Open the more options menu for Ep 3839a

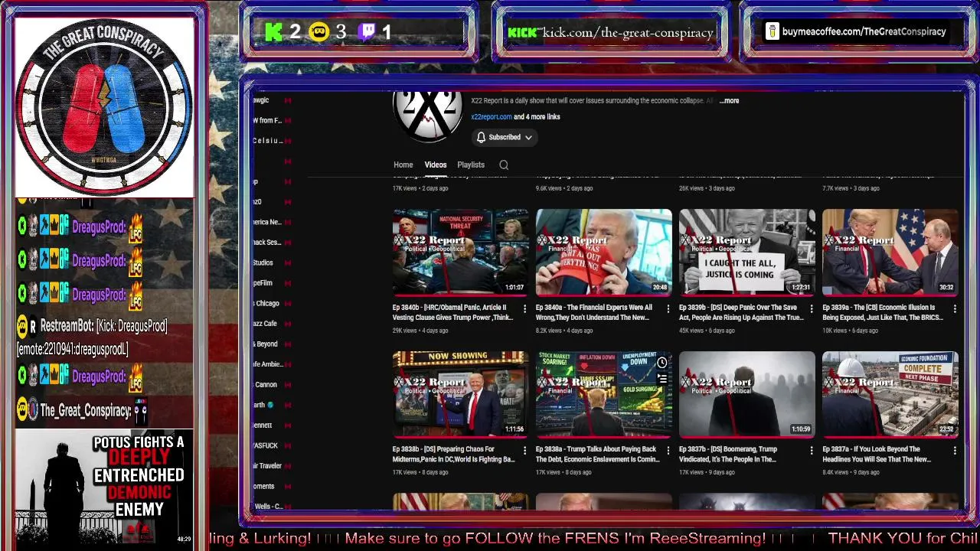[955, 308]
